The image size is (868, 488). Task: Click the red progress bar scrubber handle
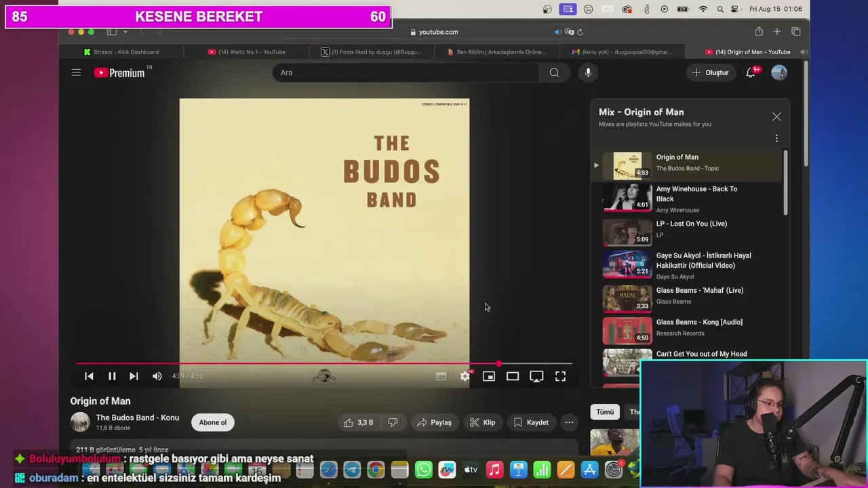pyautogui.click(x=498, y=364)
